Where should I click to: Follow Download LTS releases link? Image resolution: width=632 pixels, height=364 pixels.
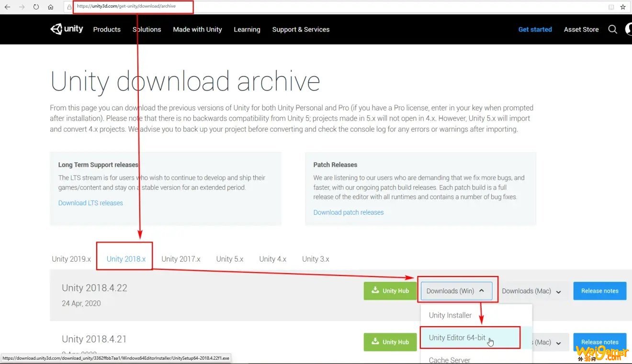click(90, 203)
